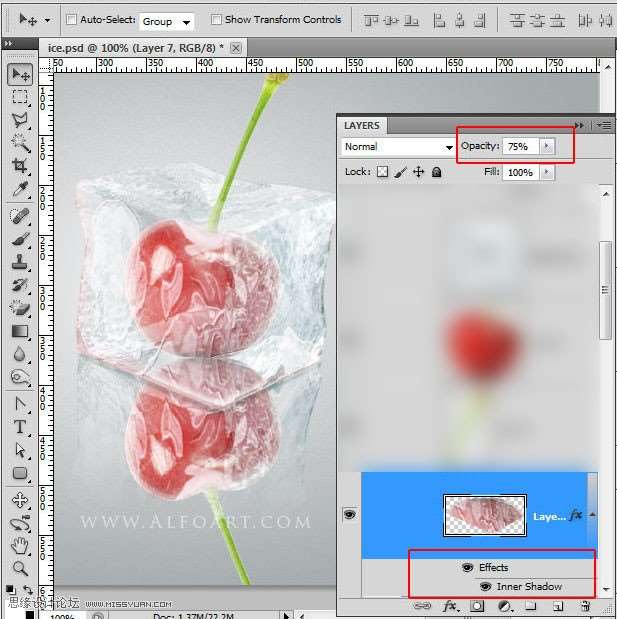Open the Opacity slider arrow
This screenshot has height=619, width=617.
click(x=547, y=146)
